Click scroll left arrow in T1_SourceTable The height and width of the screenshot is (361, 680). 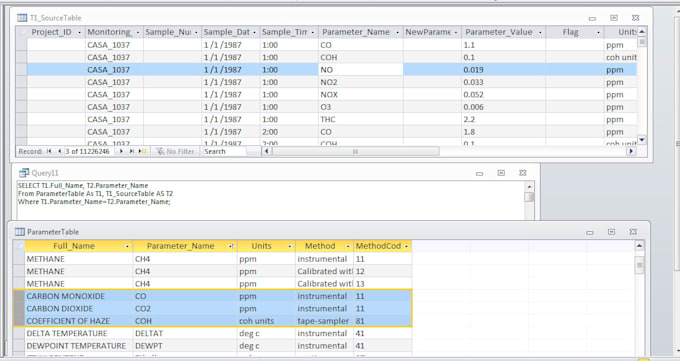pyautogui.click(x=266, y=151)
